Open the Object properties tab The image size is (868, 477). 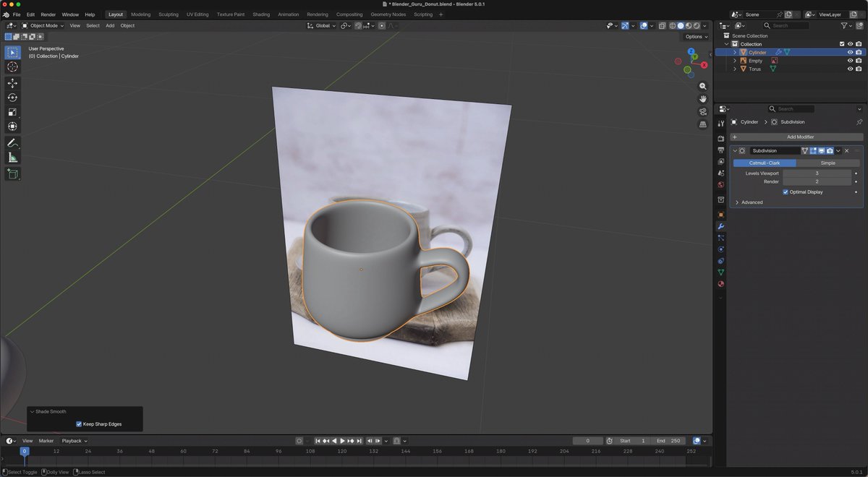point(720,215)
